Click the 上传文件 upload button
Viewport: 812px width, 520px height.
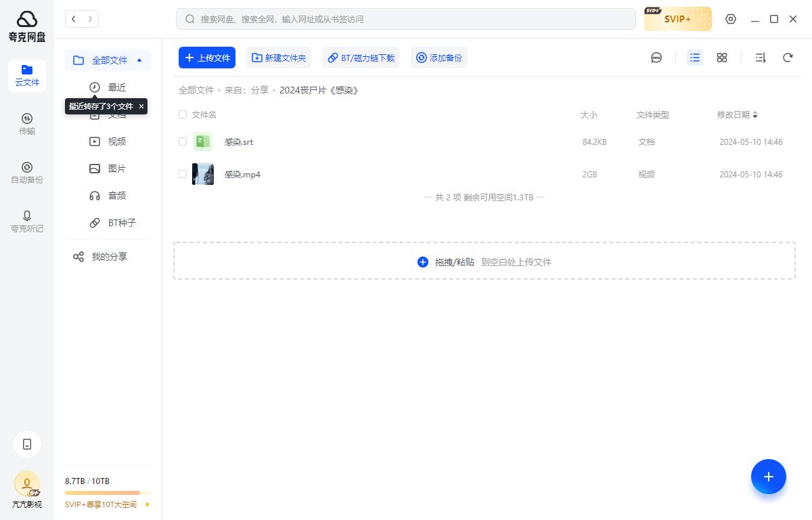pyautogui.click(x=207, y=58)
